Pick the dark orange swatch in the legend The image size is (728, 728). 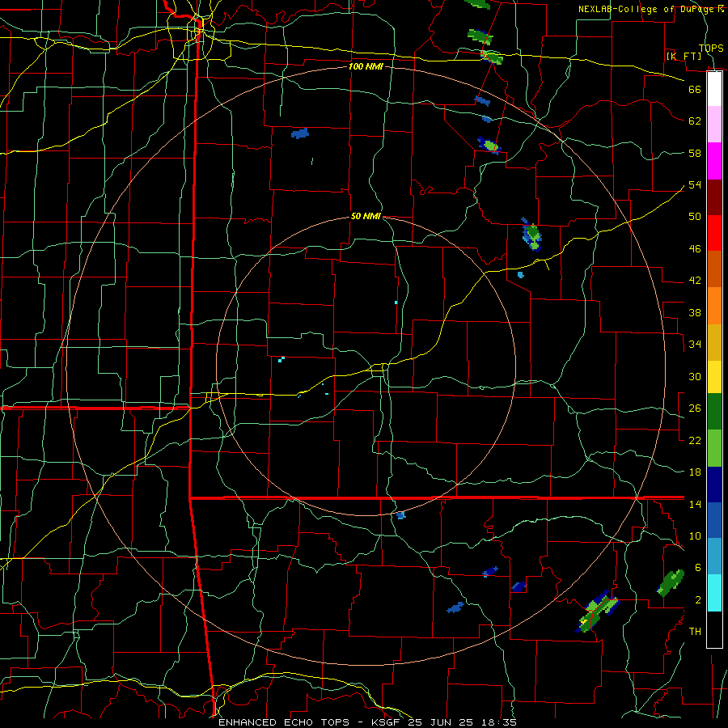714,269
